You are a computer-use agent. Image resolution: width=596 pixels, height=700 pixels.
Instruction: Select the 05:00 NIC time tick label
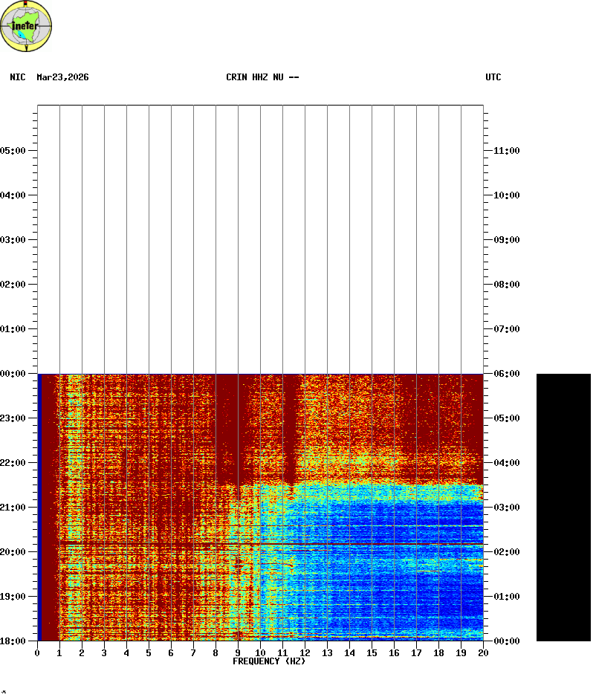click(14, 151)
